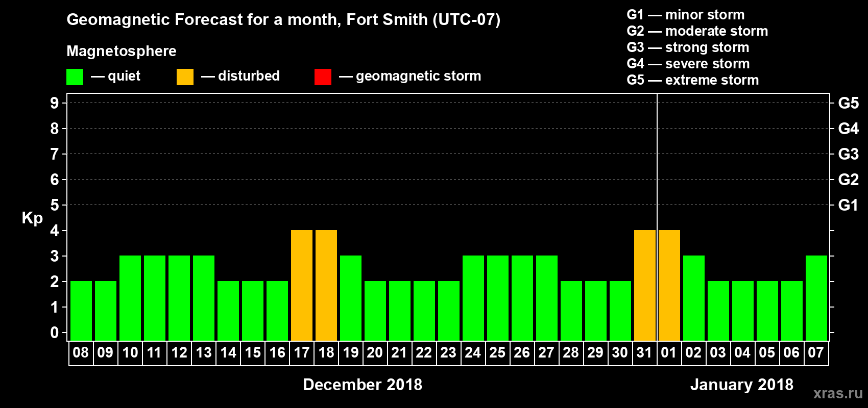Click the 'disturbed' legend label
Viewport: 868px width, 408px height.
249,76
